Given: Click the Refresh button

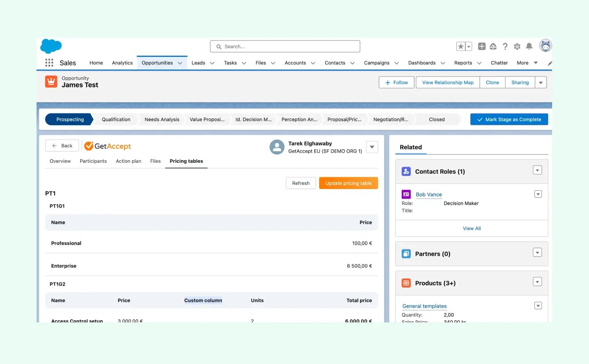Looking at the screenshot, I should [301, 183].
